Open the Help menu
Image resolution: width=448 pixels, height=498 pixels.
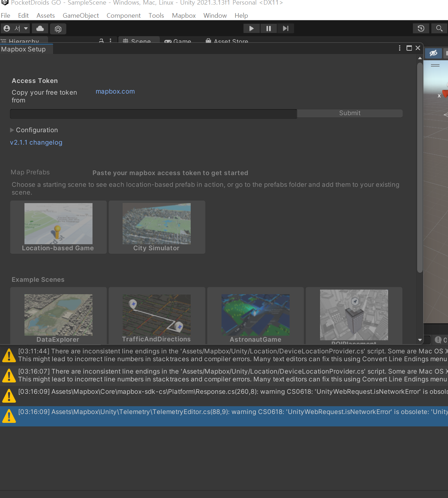coord(241,16)
